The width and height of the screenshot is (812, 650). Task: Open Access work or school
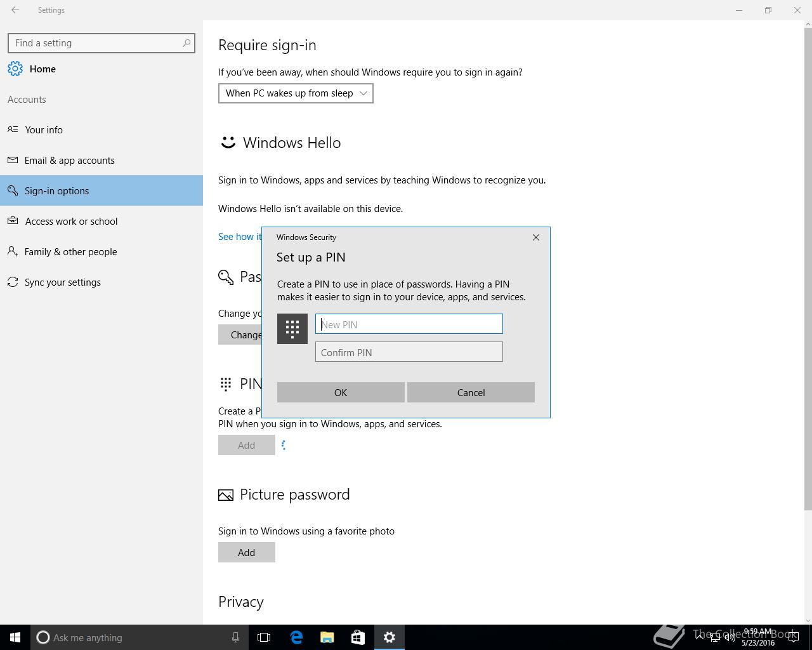click(101, 221)
